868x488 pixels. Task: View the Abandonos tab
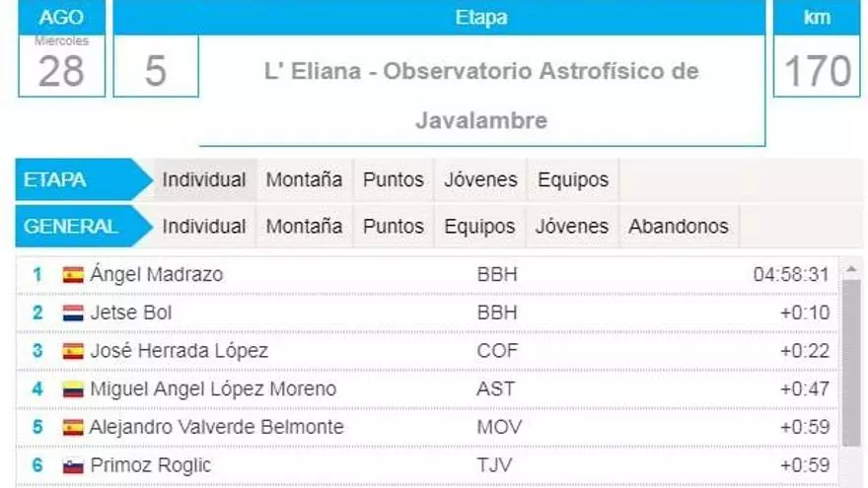point(678,226)
